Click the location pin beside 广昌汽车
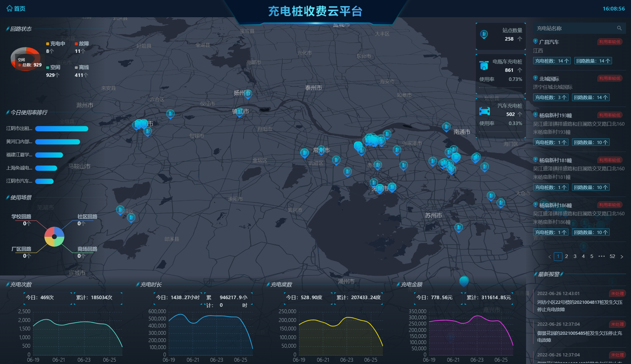This screenshot has width=631, height=364. click(535, 41)
